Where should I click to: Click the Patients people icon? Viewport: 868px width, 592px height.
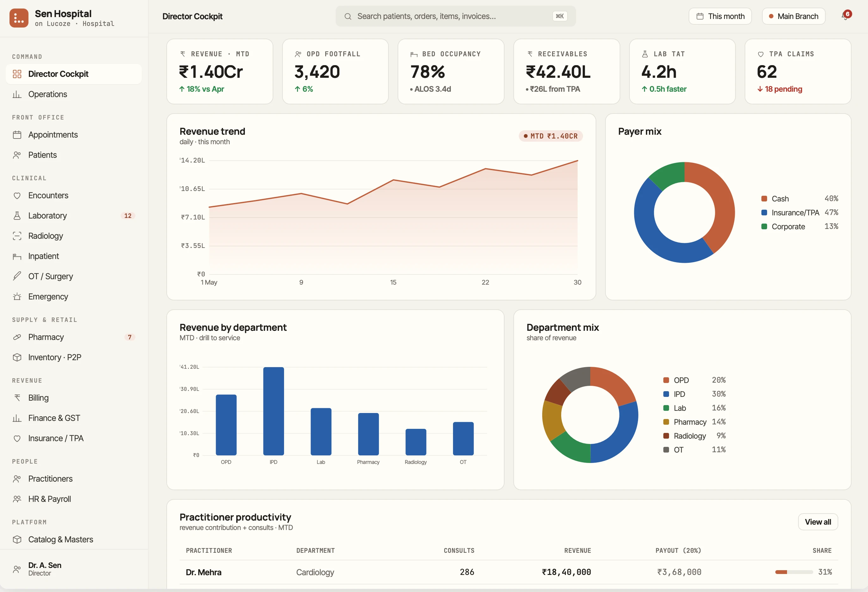coord(17,155)
